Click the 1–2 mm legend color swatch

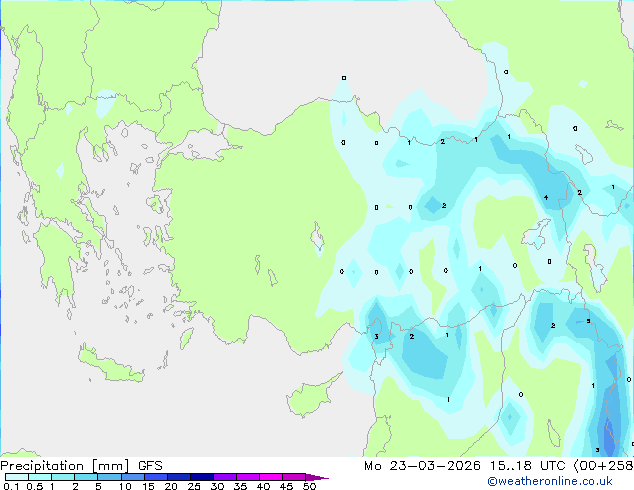(63, 477)
